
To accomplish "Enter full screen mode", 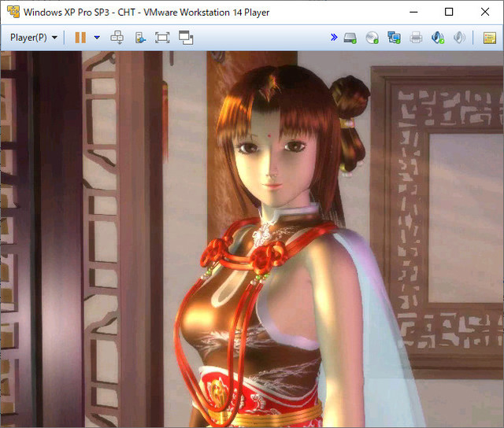I will point(162,38).
